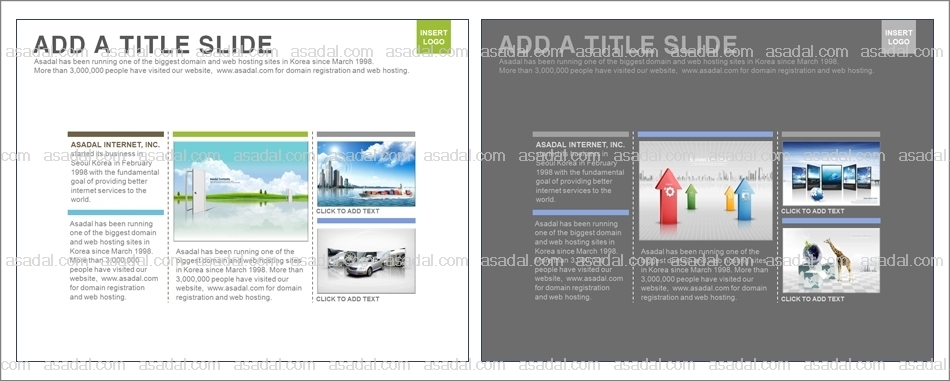
Task: Click CLICK TO ADD TEXT under the skyline image
Action: tap(348, 211)
